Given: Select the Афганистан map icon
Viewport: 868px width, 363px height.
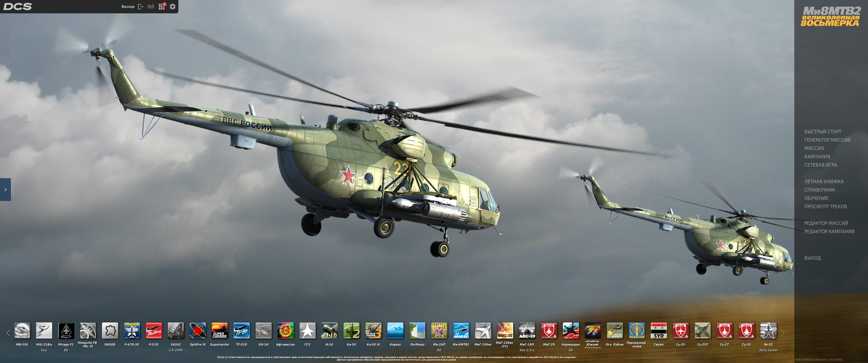Looking at the screenshot, I should tap(285, 330).
